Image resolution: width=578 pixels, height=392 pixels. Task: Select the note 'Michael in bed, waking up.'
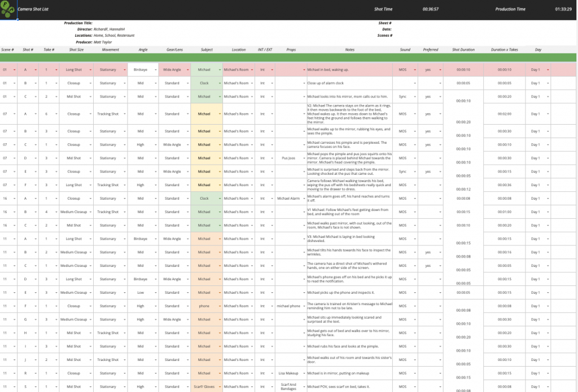[328, 70]
